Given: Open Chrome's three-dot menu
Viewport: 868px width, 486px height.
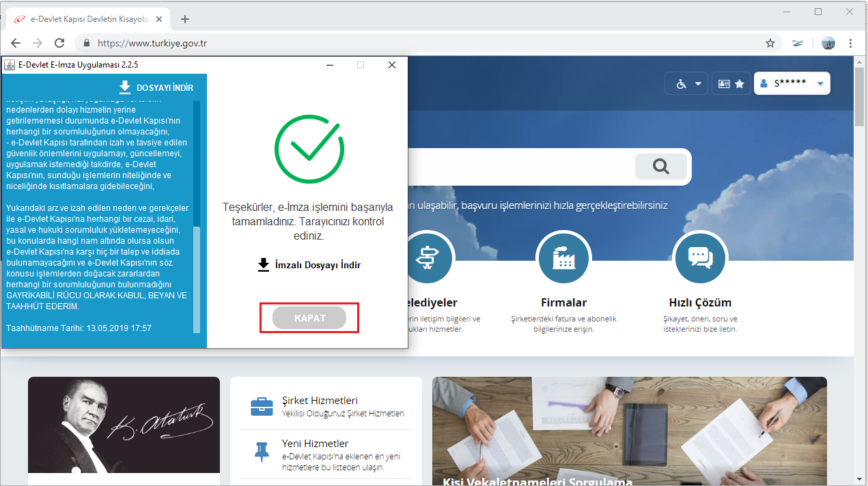Looking at the screenshot, I should click(x=851, y=43).
